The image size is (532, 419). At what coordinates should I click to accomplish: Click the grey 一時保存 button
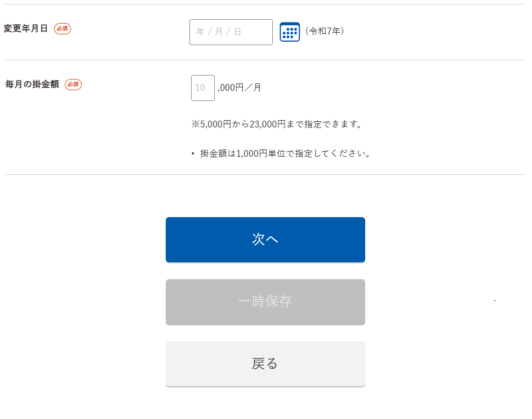click(265, 302)
